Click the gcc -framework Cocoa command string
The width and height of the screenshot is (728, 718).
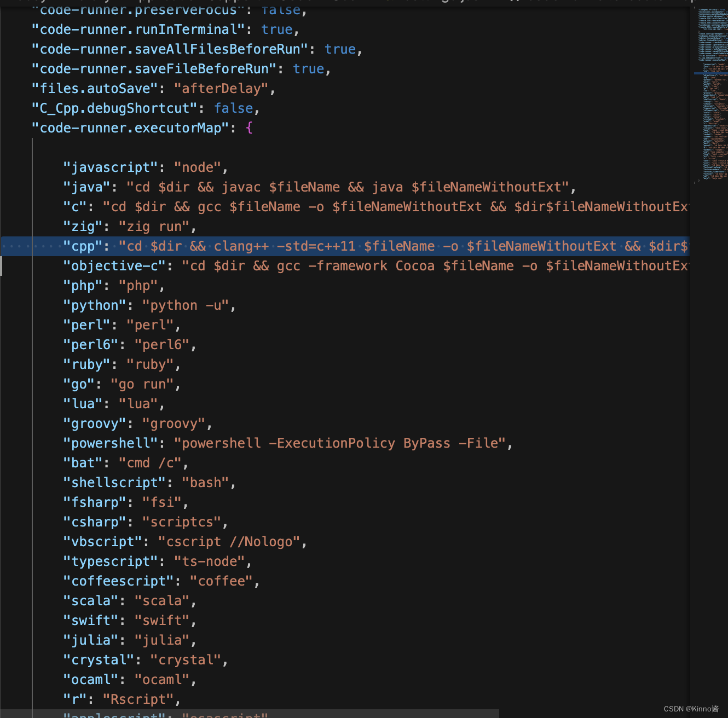pos(435,266)
